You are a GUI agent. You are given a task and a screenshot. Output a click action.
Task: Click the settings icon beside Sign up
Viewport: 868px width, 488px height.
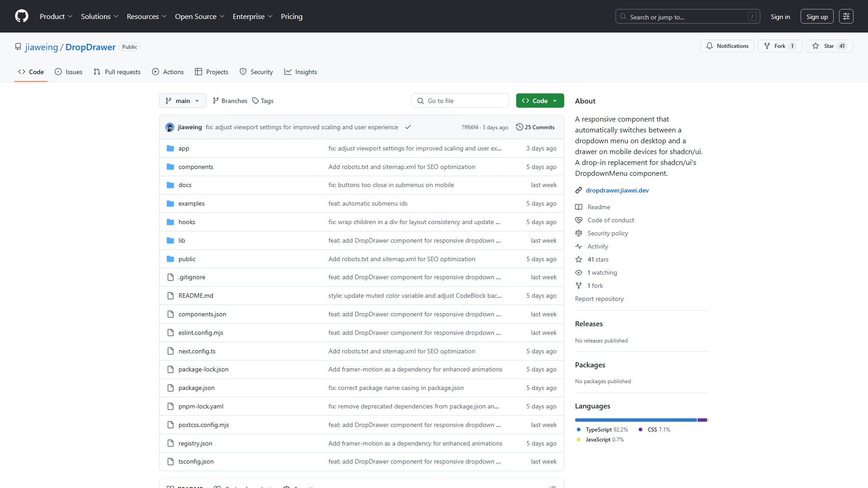(x=846, y=16)
